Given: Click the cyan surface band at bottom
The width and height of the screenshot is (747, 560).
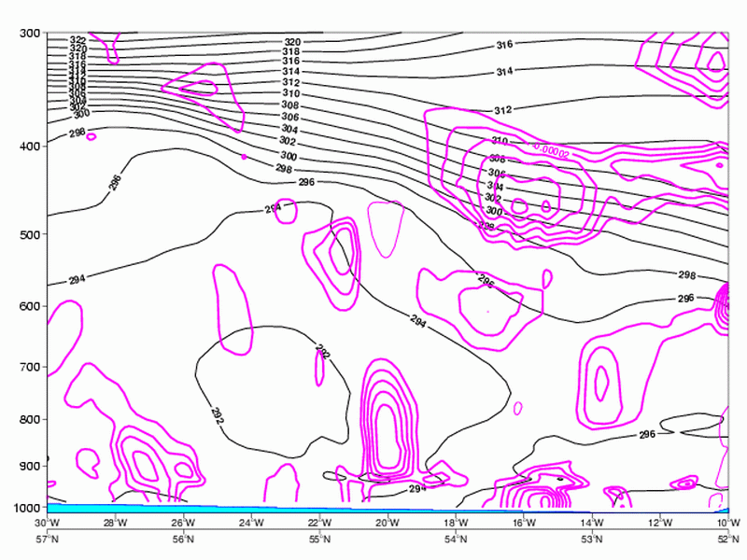Looking at the screenshot, I should tap(187, 508).
